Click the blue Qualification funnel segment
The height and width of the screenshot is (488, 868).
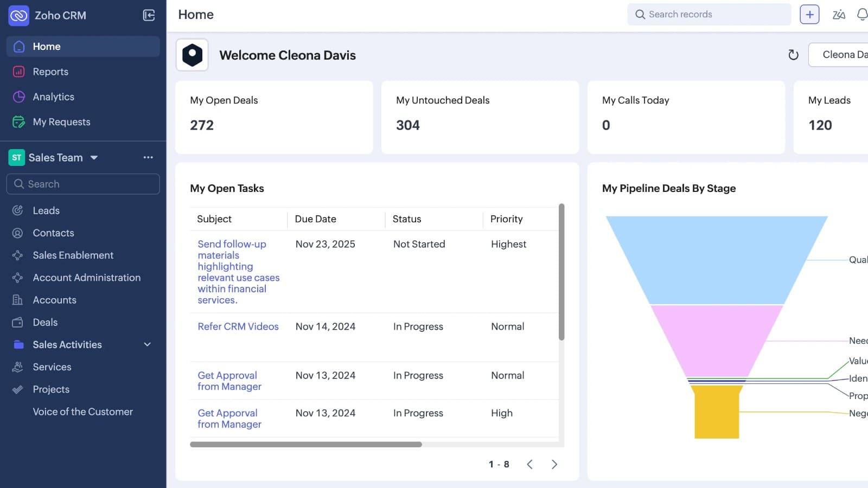(717, 260)
